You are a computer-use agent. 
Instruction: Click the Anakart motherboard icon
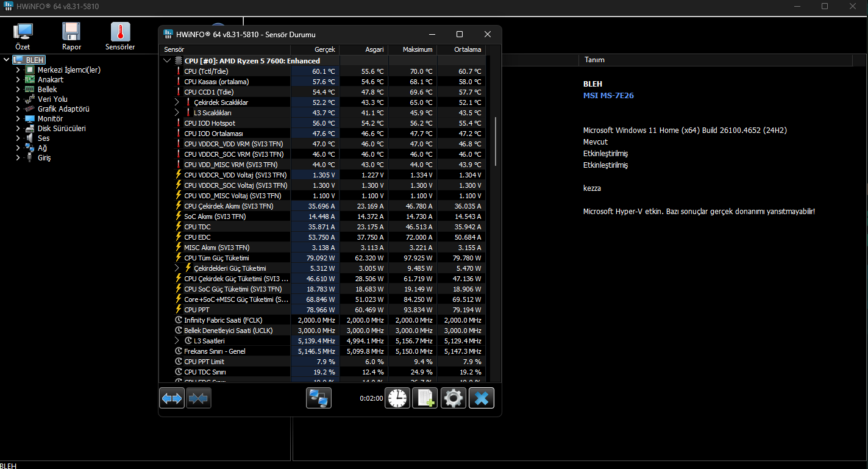[29, 79]
